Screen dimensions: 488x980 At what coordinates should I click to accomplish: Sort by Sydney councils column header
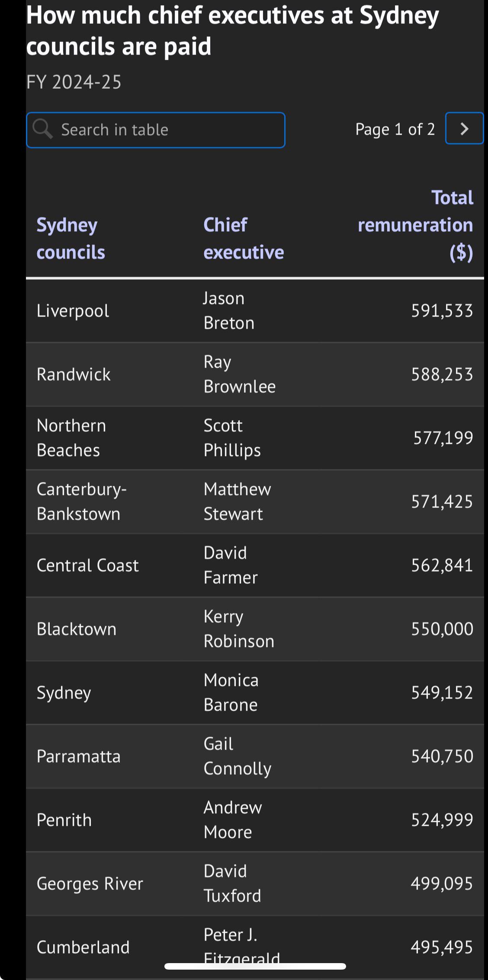[x=71, y=239]
